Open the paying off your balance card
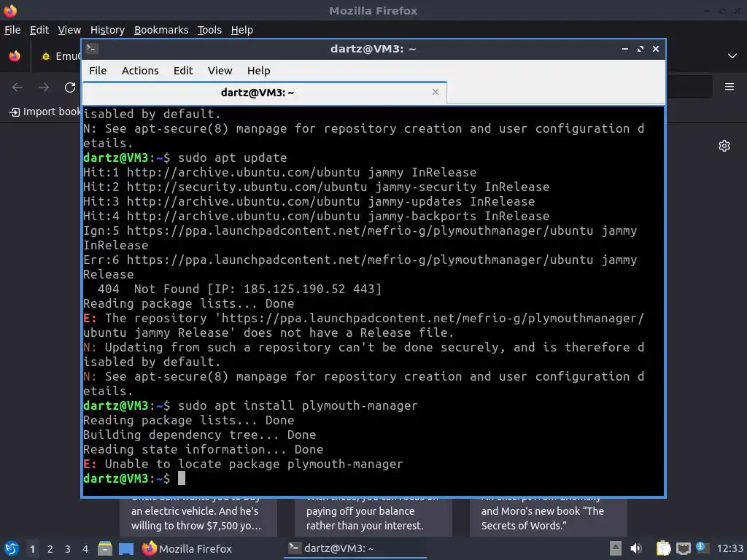747x560 pixels. 373,517
